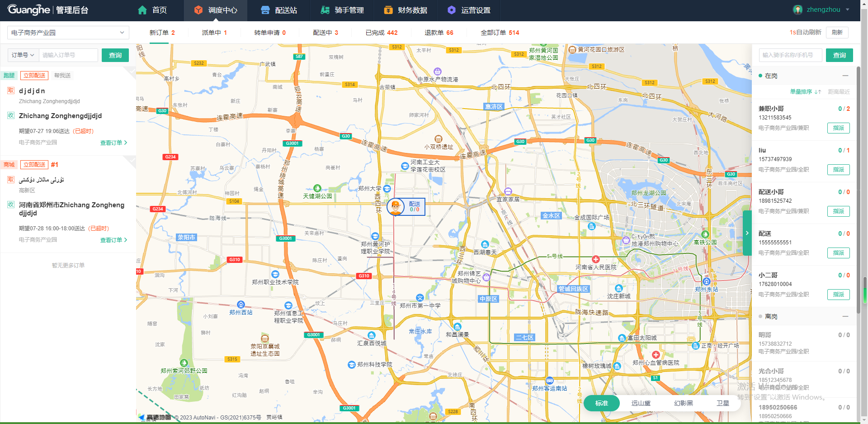The height and width of the screenshot is (424, 868).
Task: Switch map to 卫星 satellite view
Action: coord(722,403)
